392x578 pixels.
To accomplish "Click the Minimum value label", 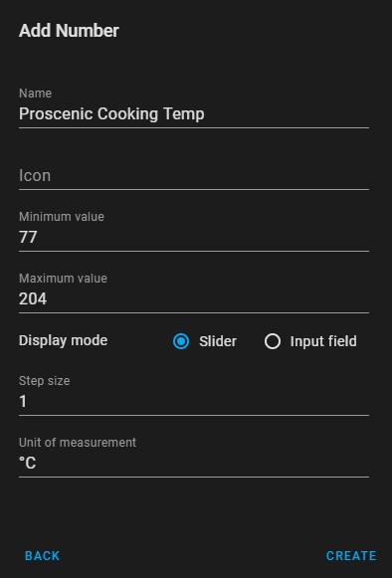I will tap(62, 217).
